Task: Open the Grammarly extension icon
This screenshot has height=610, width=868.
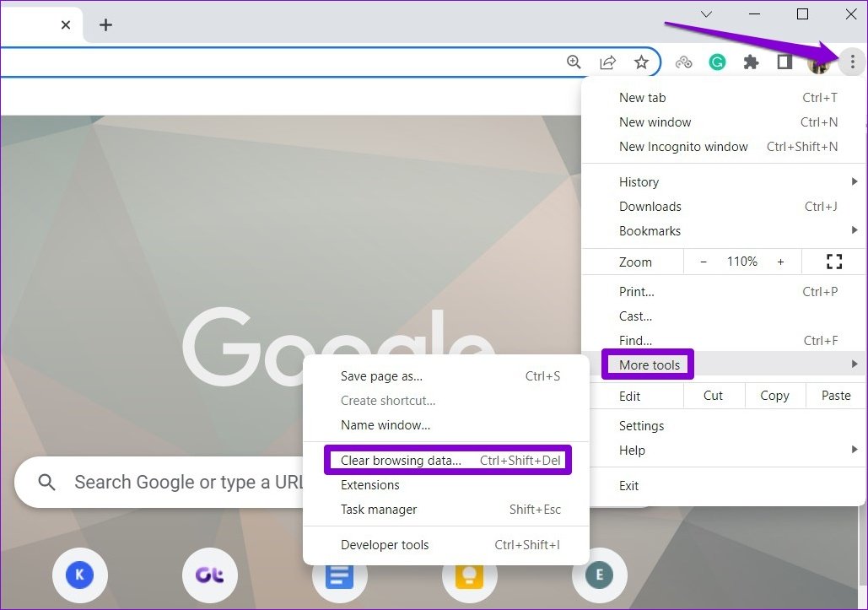Action: (717, 62)
